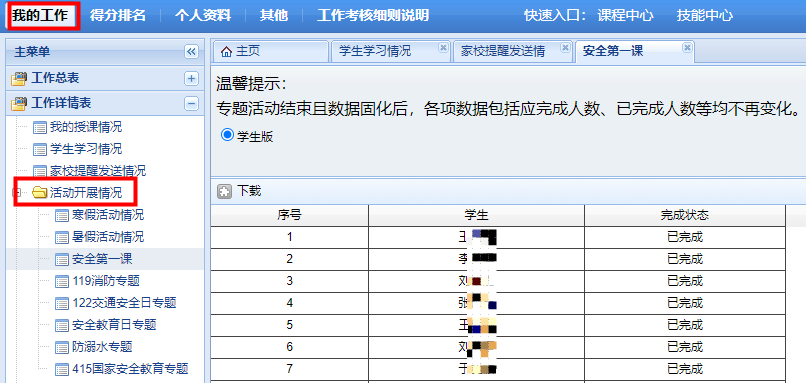The width and height of the screenshot is (806, 383).
Task: Click the 工作总表 section icon
Action: [x=19, y=79]
